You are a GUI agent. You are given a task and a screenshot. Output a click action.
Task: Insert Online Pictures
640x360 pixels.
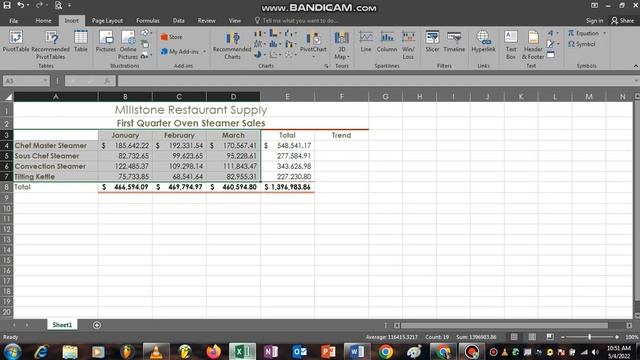tap(128, 45)
